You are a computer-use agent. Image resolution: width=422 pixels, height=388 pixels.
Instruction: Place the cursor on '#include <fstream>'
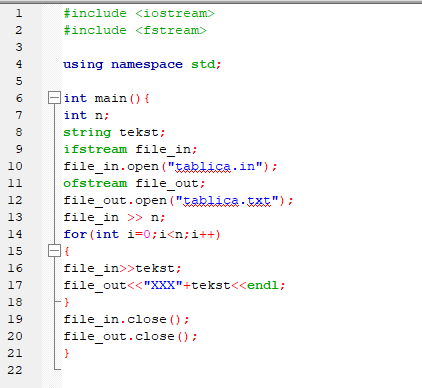pos(135,30)
